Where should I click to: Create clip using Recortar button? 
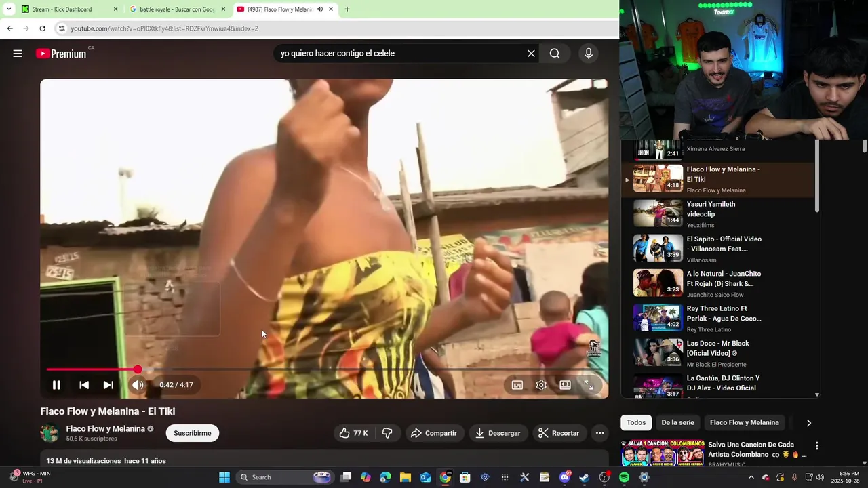pyautogui.click(x=559, y=433)
